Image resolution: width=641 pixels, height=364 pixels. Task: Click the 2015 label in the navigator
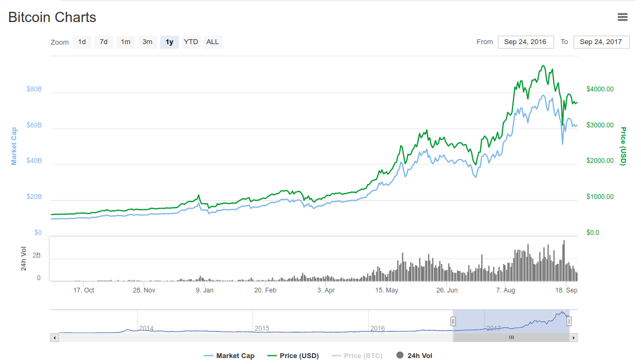pyautogui.click(x=262, y=328)
